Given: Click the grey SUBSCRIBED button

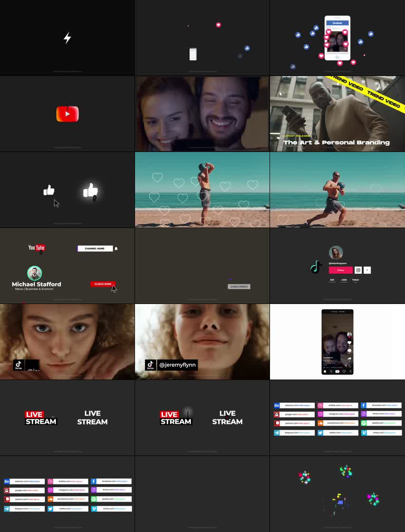Looking at the screenshot, I should (x=239, y=287).
